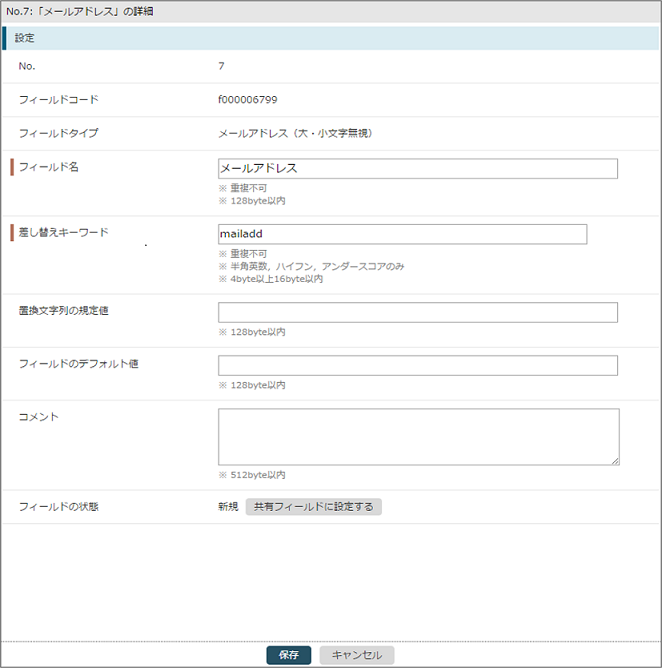Click the フィールドの状態 label

click(59, 507)
